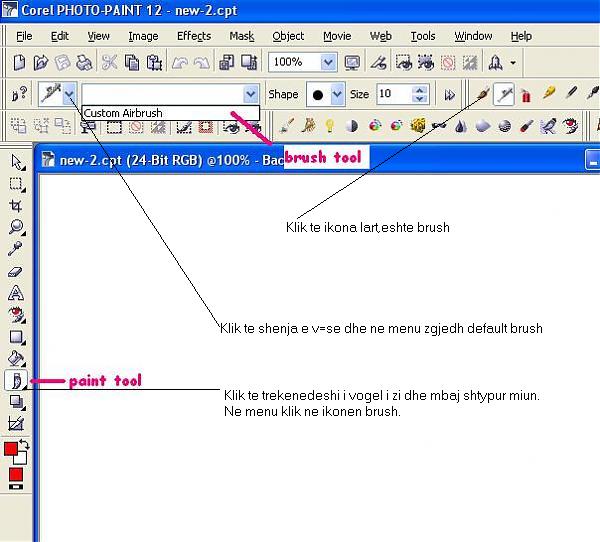Click the Export icon
This screenshot has width=600, height=542.
point(249,62)
